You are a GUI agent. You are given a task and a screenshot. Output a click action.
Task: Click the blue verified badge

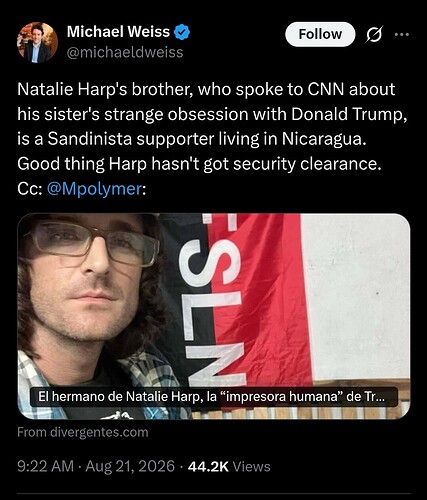(x=182, y=32)
